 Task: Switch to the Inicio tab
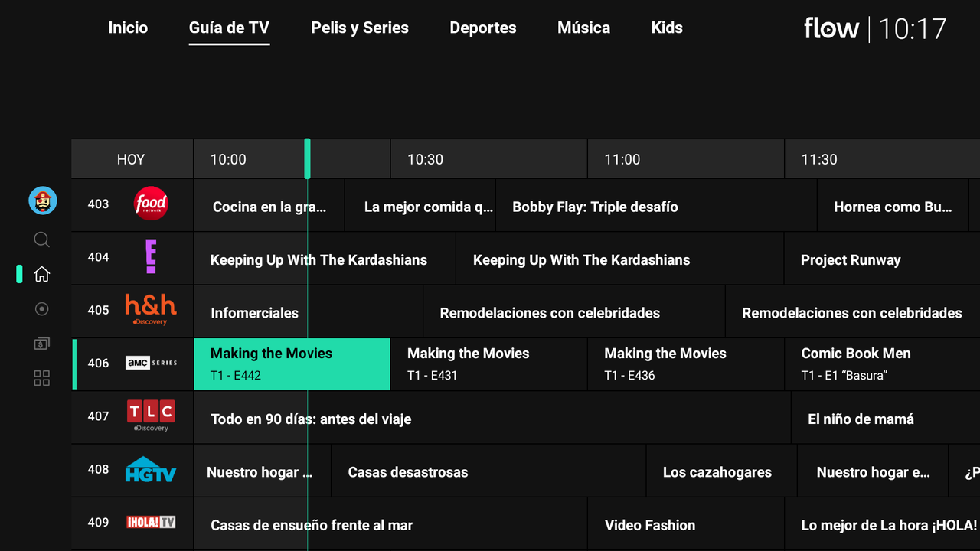pyautogui.click(x=128, y=28)
